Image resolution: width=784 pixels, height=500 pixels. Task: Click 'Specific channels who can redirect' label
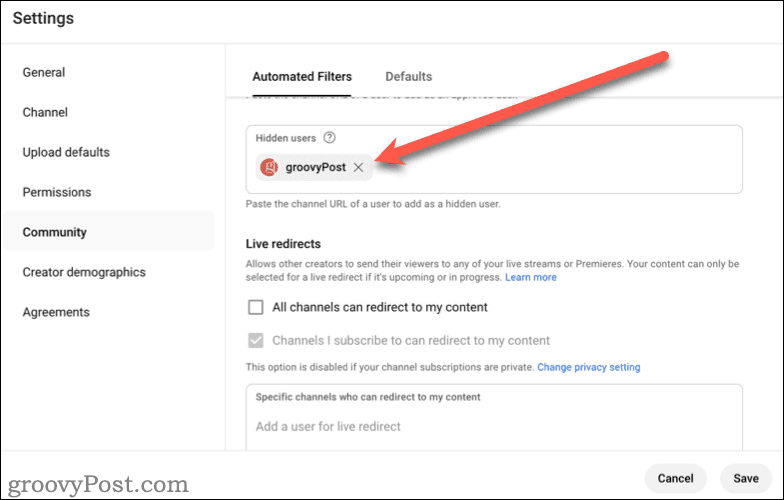(368, 397)
